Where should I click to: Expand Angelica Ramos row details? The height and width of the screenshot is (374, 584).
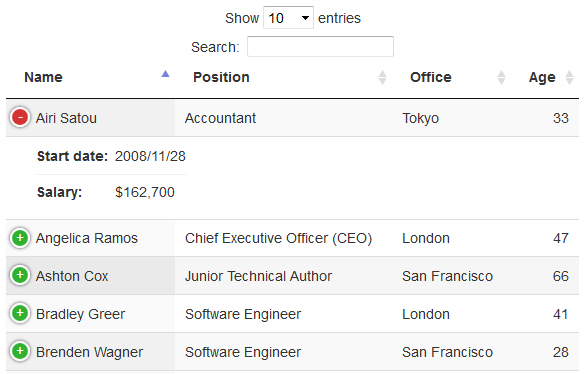click(20, 238)
